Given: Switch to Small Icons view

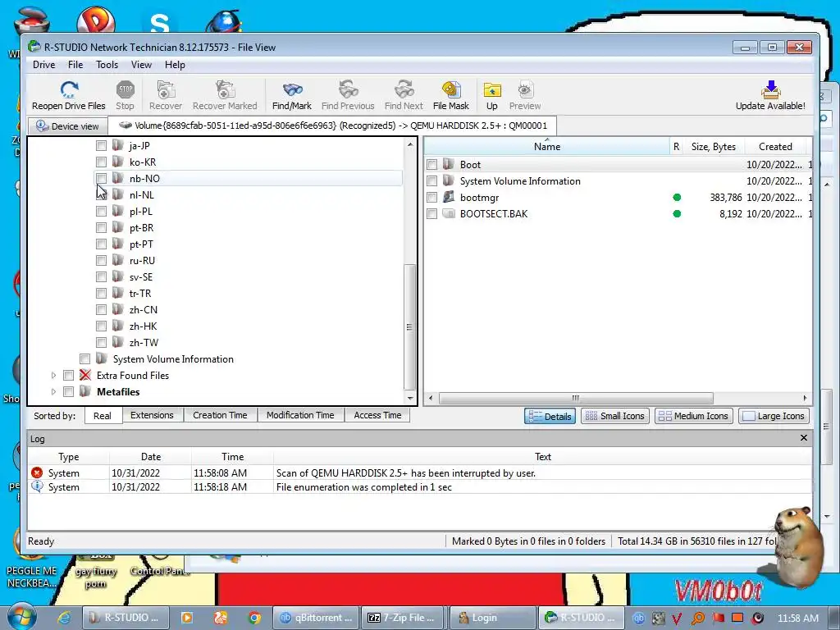Looking at the screenshot, I should point(615,416).
